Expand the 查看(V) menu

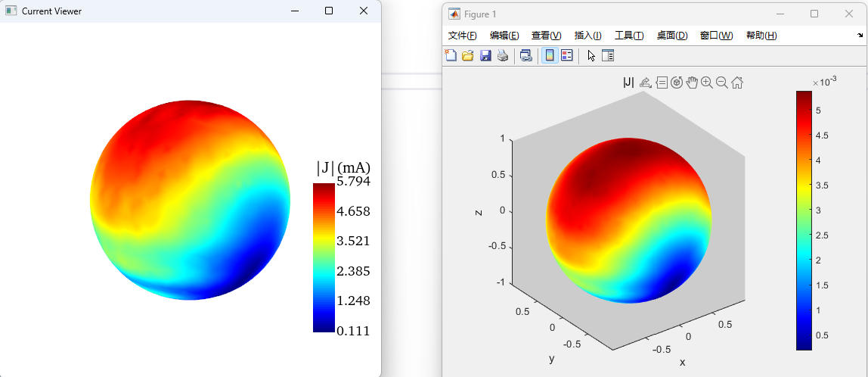546,36
